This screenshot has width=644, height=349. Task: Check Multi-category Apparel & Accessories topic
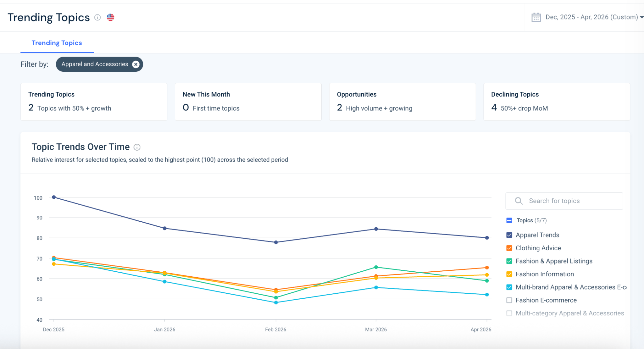click(x=509, y=313)
